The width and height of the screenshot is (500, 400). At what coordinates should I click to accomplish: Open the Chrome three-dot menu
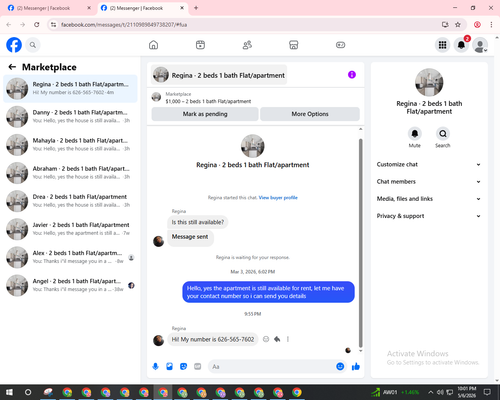(491, 25)
